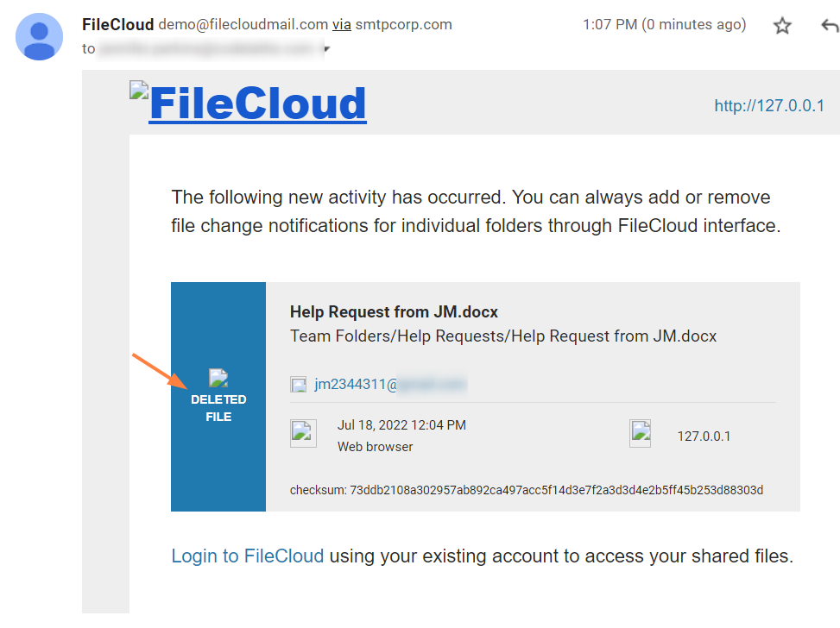
Task: Click the 1:07 PM timestamp
Action: pyautogui.click(x=665, y=24)
